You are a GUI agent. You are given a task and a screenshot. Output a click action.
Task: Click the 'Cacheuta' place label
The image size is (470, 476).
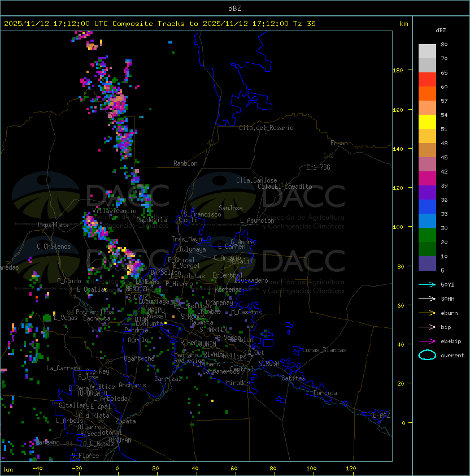pos(97,318)
